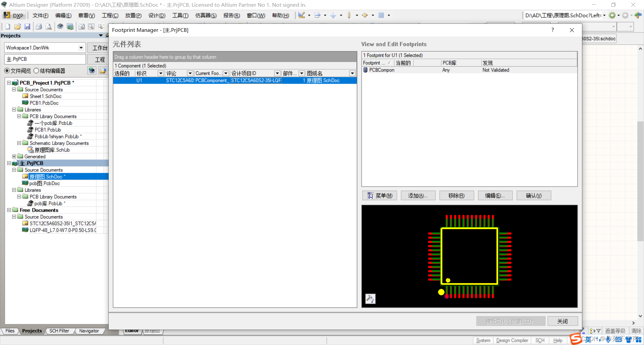Click the help question mark in Footprint Manager
This screenshot has width=644, height=345.
coord(552,30)
